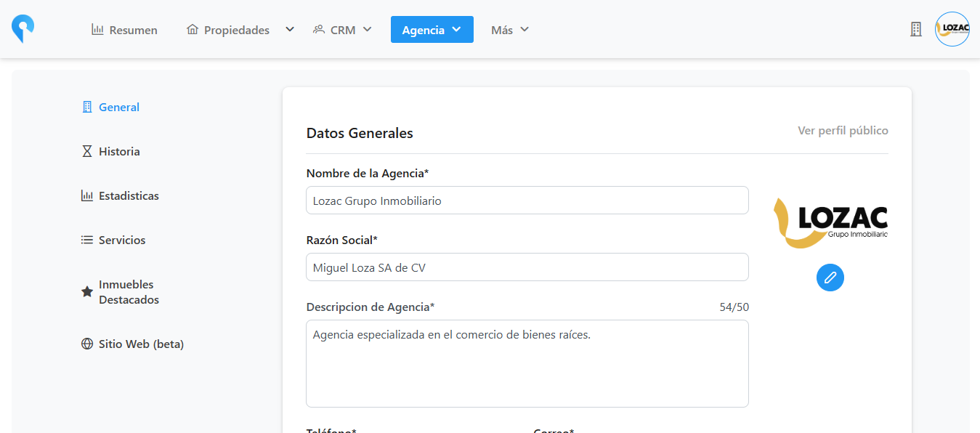Image resolution: width=980 pixels, height=433 pixels.
Task: Open the Más dropdown menu
Action: [x=509, y=30]
